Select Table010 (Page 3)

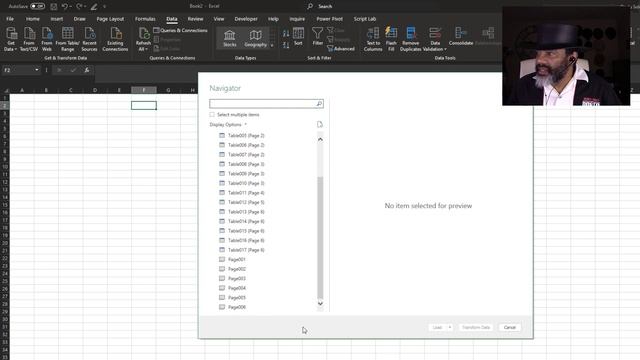(x=246, y=183)
